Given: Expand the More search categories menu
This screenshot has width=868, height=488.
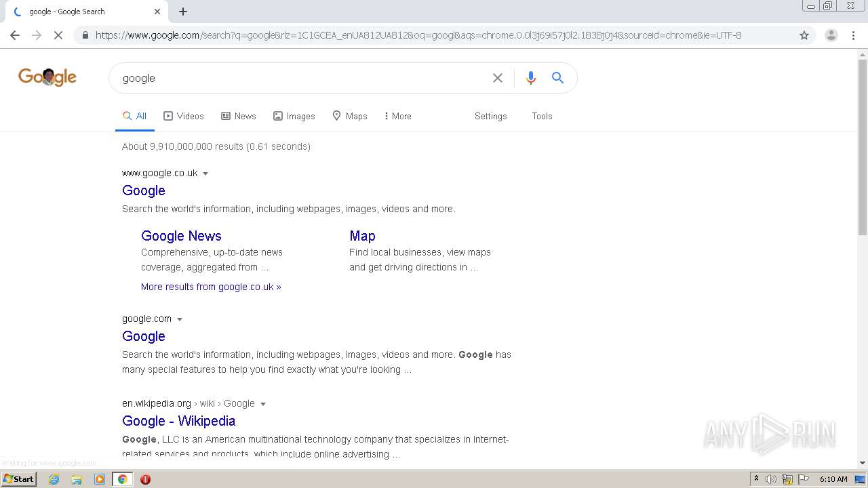Looking at the screenshot, I should point(398,116).
